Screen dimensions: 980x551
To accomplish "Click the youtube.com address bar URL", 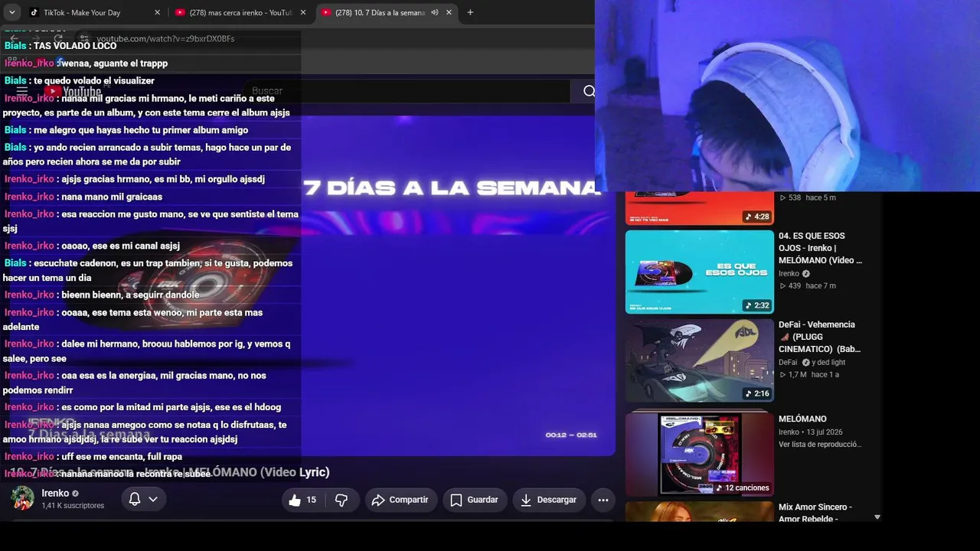I will point(165,38).
